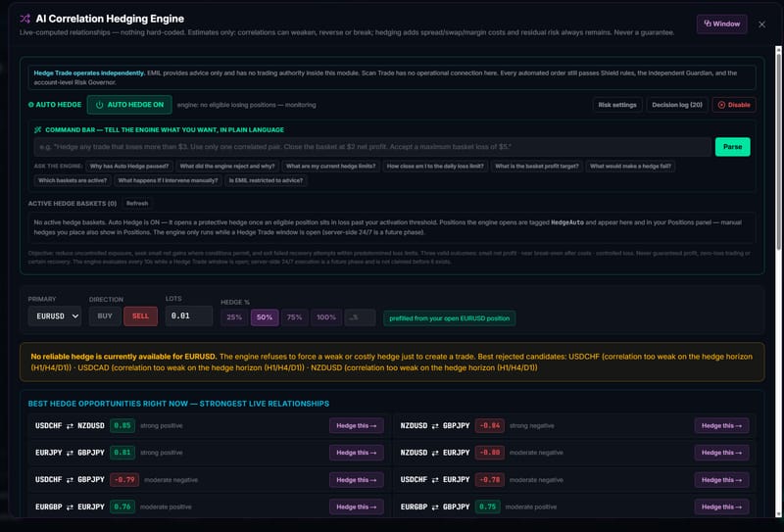This screenshot has height=532, width=784.
Task: Click the wand icon beside COMMAND BAR heading
Action: tap(37, 130)
